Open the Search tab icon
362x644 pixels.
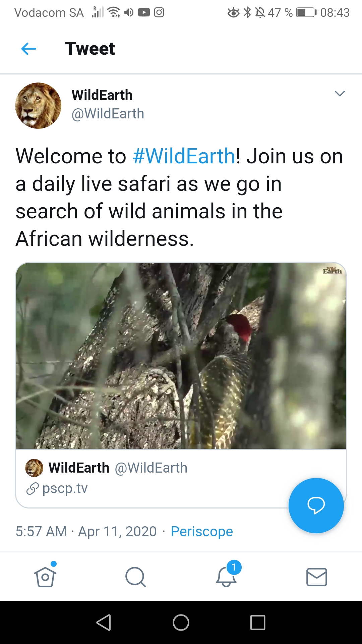[x=135, y=577]
